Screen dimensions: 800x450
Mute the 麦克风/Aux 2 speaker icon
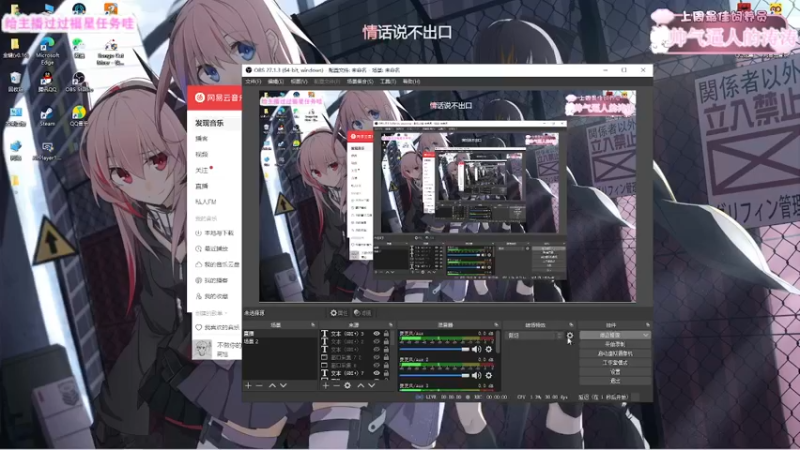pos(476,376)
